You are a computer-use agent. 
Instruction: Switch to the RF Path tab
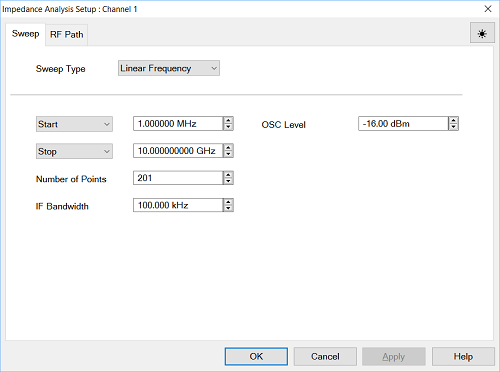click(67, 35)
